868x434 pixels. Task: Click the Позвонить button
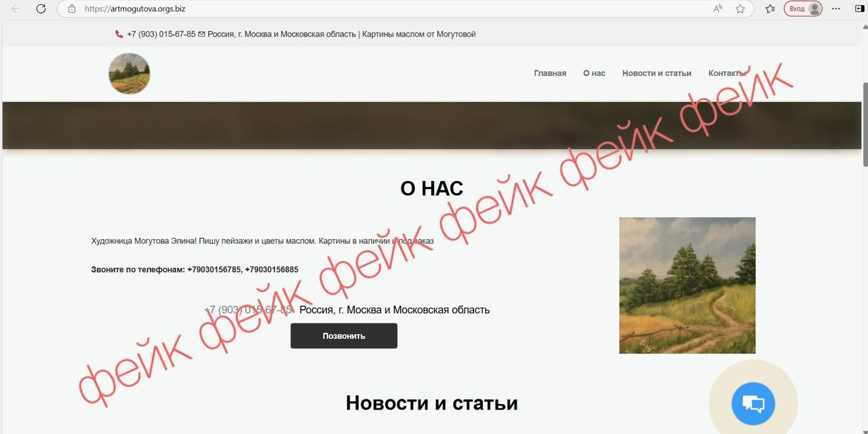click(344, 336)
